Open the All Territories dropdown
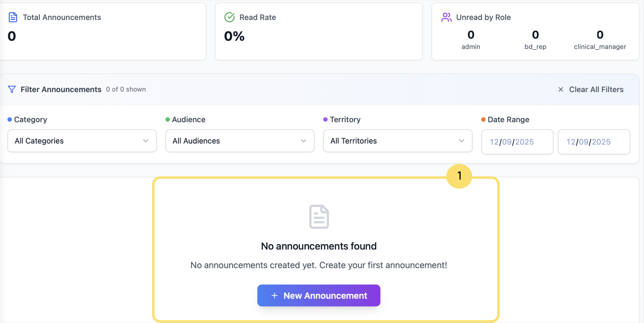This screenshot has width=644, height=323. (397, 141)
